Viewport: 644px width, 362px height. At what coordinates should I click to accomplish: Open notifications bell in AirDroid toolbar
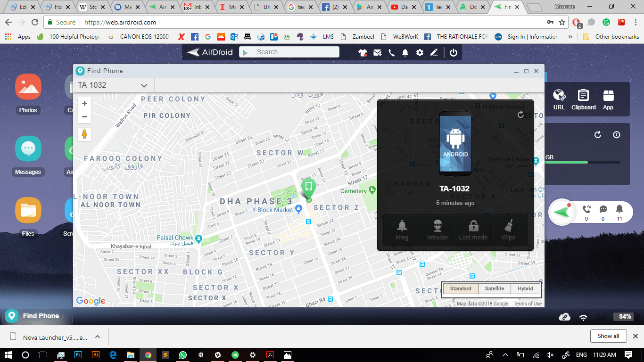(x=405, y=53)
